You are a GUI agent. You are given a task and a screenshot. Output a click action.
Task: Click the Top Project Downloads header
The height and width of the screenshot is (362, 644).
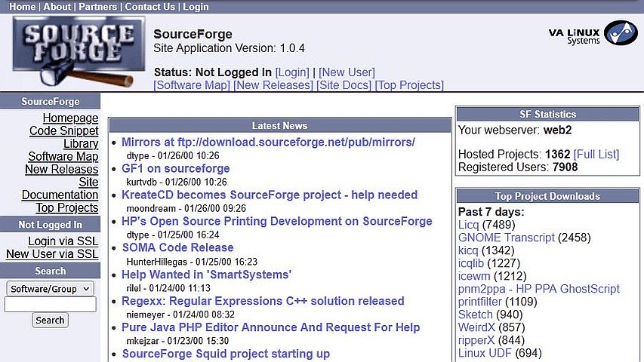click(548, 196)
